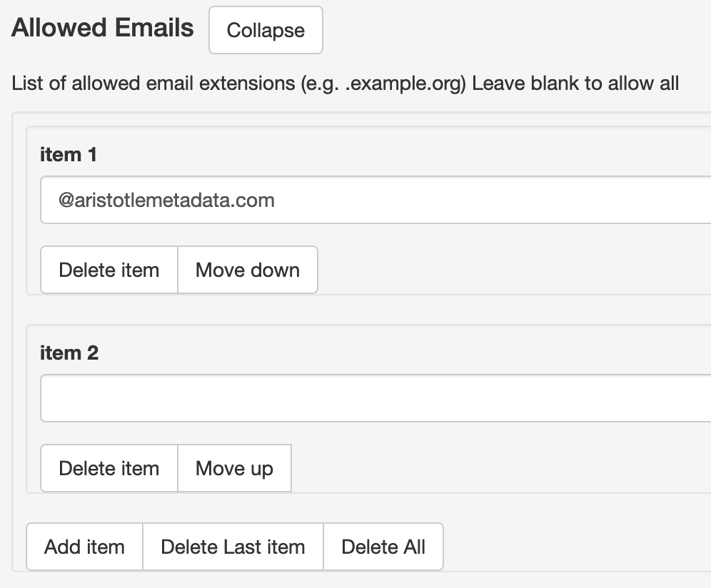This screenshot has height=588, width=711.
Task: Move item 1 down
Action: coord(247,270)
